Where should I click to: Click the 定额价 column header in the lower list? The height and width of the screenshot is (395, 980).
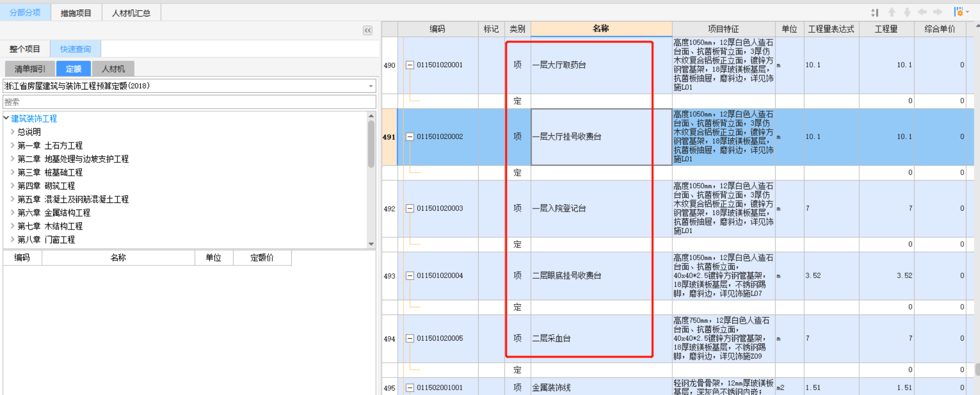[262, 258]
